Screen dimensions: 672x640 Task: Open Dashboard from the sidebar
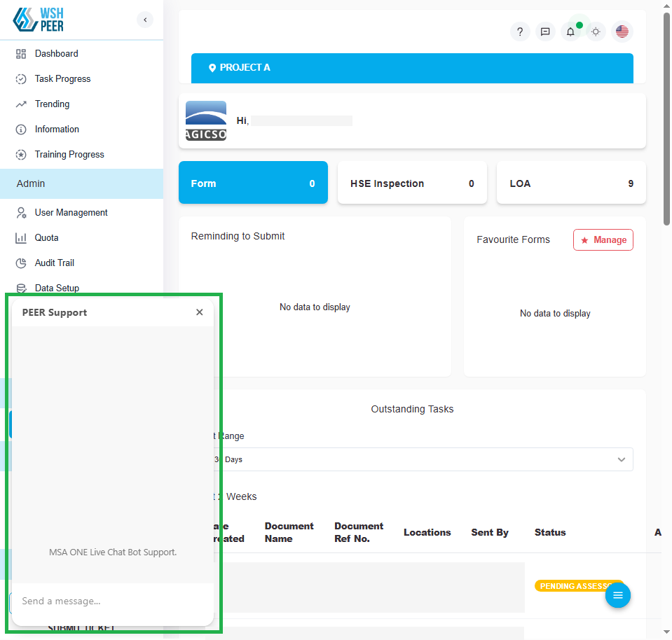[56, 54]
